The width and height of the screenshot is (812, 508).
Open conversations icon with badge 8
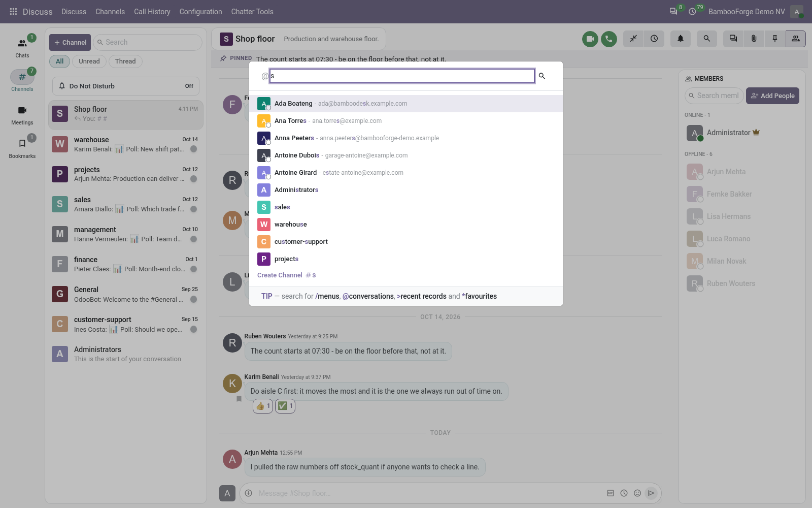click(674, 11)
